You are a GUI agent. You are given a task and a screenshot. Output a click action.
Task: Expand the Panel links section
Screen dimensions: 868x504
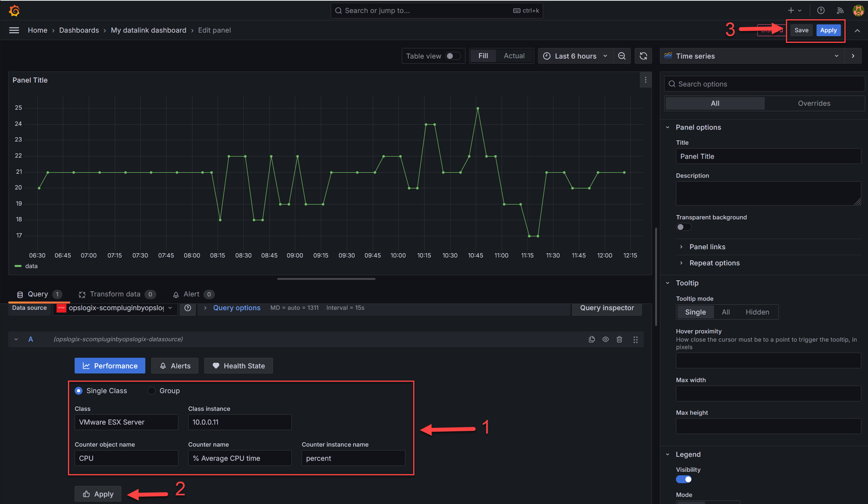click(x=707, y=247)
